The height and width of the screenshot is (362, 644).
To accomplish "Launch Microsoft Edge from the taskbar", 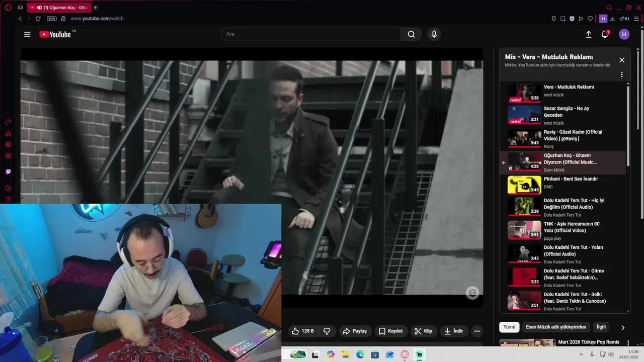I will pos(360,354).
